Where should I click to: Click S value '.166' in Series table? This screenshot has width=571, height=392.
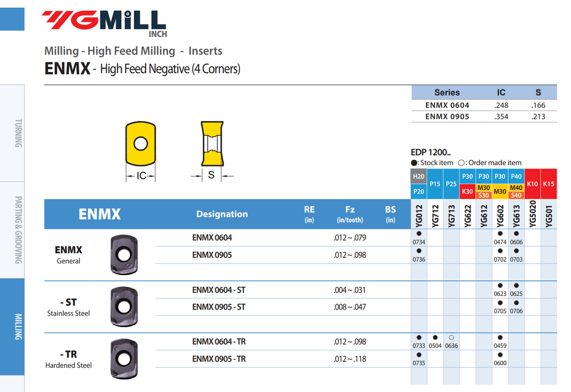tap(538, 106)
